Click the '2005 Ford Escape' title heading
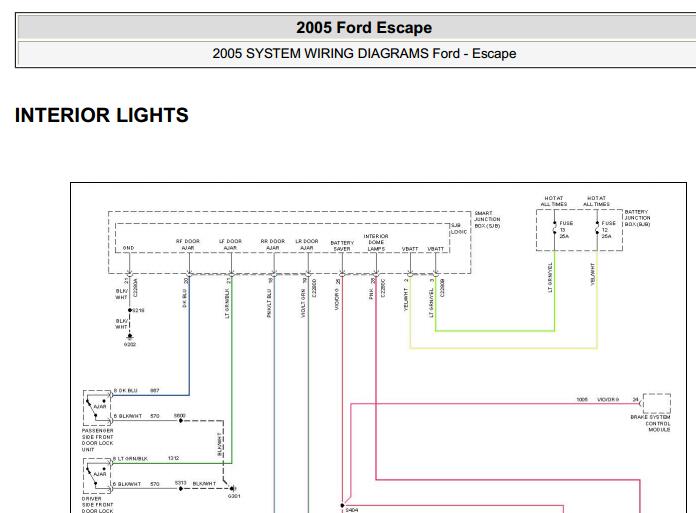 pyautogui.click(x=364, y=28)
